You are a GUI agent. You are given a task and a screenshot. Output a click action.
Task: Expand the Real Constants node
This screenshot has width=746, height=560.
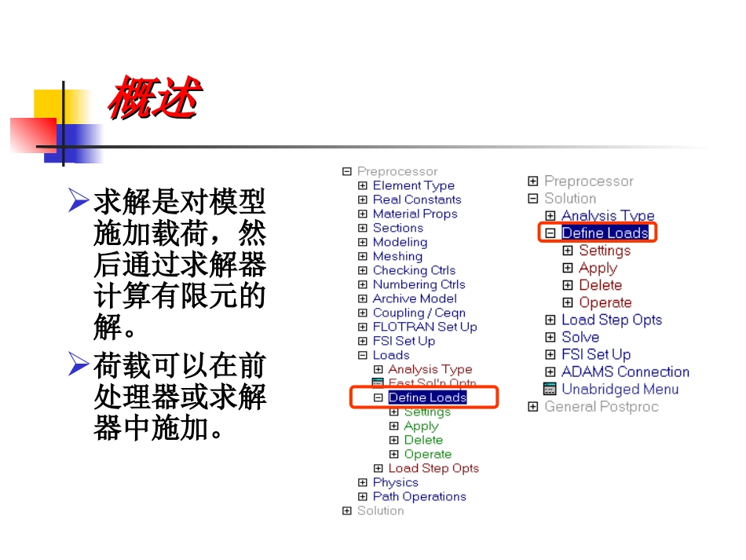click(363, 199)
